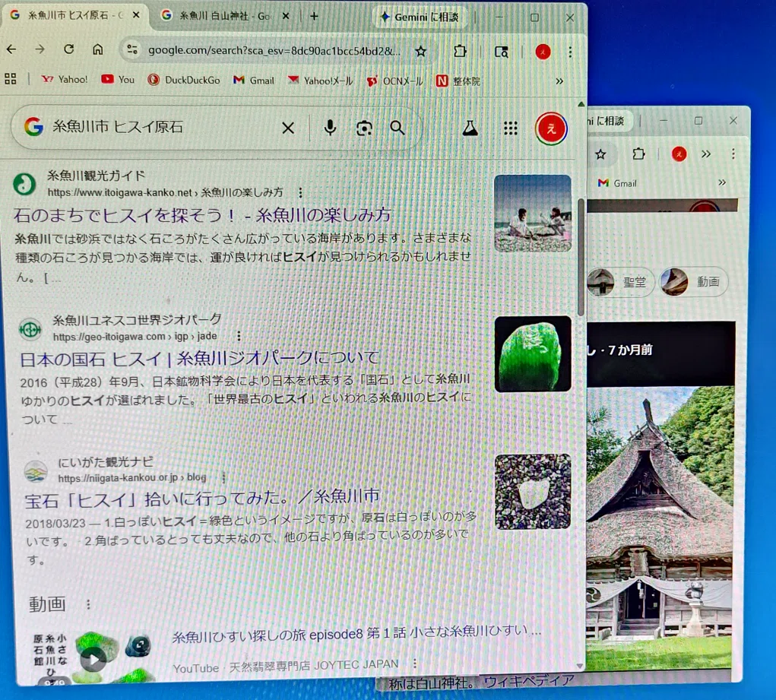Open thatched shrine photo in back window
Screen dimensions: 776x700
tap(659, 527)
